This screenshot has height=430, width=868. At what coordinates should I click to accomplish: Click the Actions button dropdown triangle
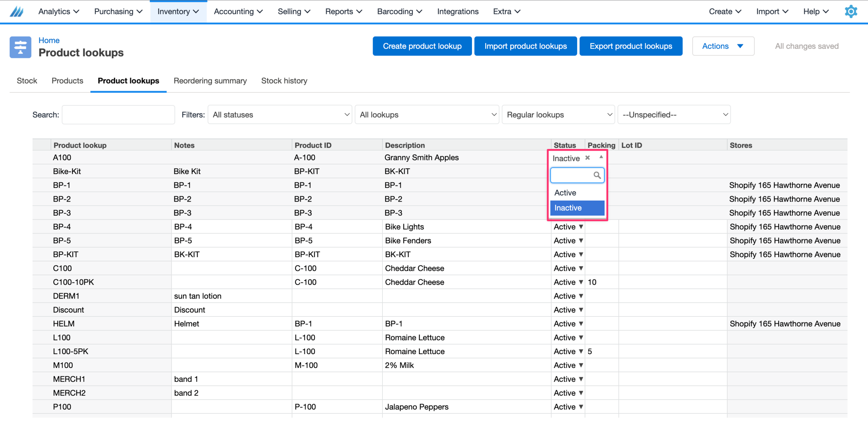point(740,46)
